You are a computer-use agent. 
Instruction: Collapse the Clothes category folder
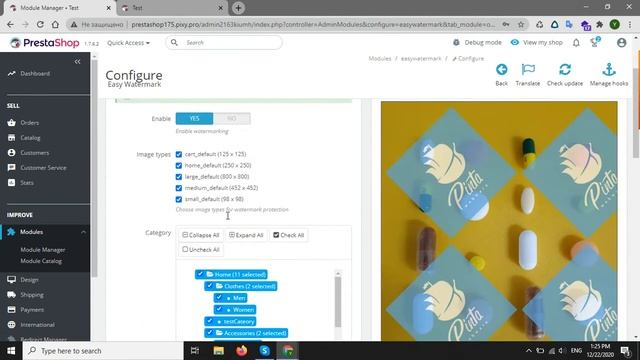click(x=219, y=286)
